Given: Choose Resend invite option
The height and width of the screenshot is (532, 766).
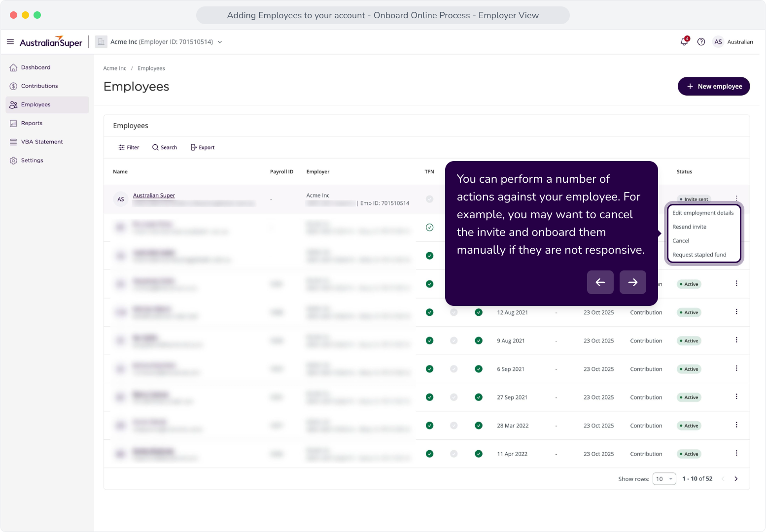Looking at the screenshot, I should click(x=689, y=227).
